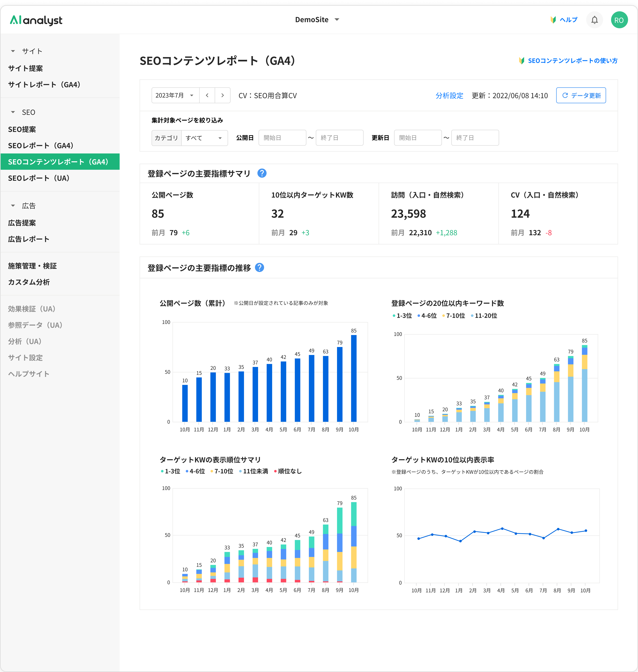Click the 分析設定 link

[449, 96]
